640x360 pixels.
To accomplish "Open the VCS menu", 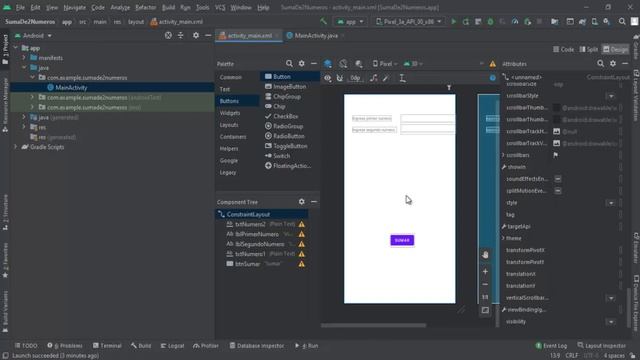I will [220, 7].
